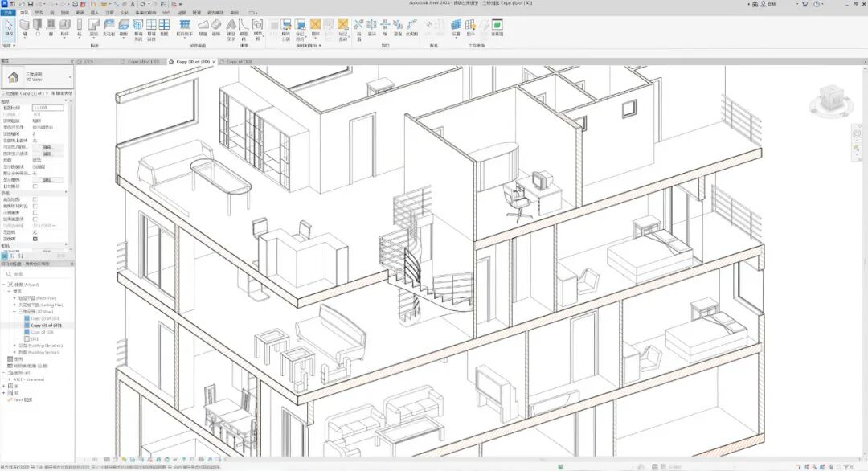The image size is (868, 471).
Task: Click the Show work plane tool
Action: pyautogui.click(x=470, y=27)
